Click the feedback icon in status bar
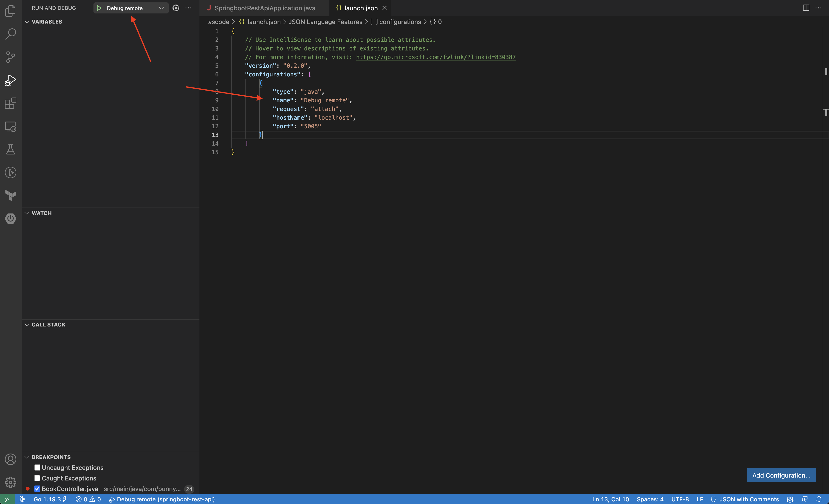Screen dimensions: 829x504 pos(804,499)
